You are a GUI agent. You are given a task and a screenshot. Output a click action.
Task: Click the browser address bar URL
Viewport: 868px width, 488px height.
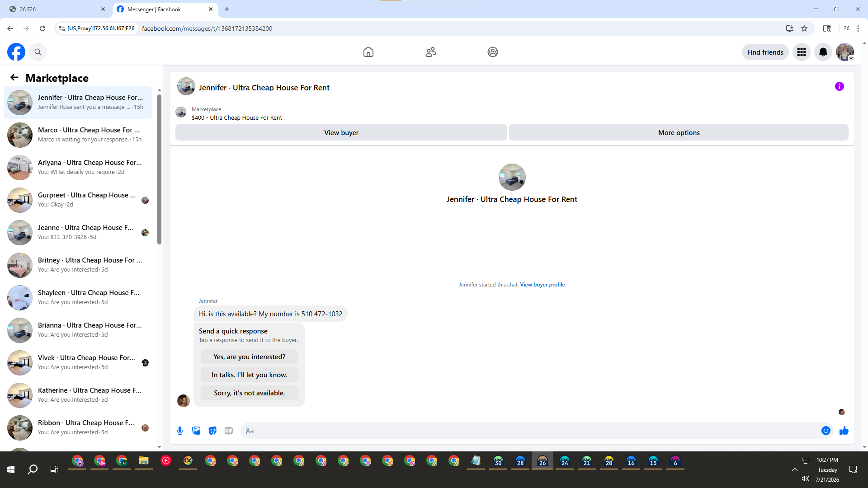[x=207, y=28]
